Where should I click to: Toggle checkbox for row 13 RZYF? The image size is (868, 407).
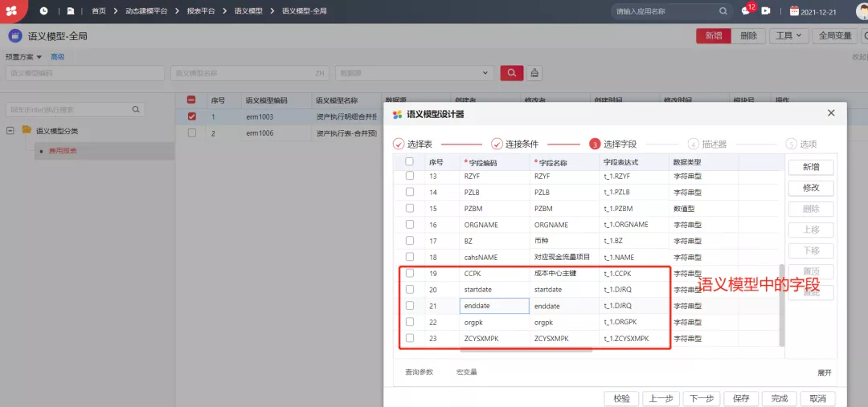410,176
